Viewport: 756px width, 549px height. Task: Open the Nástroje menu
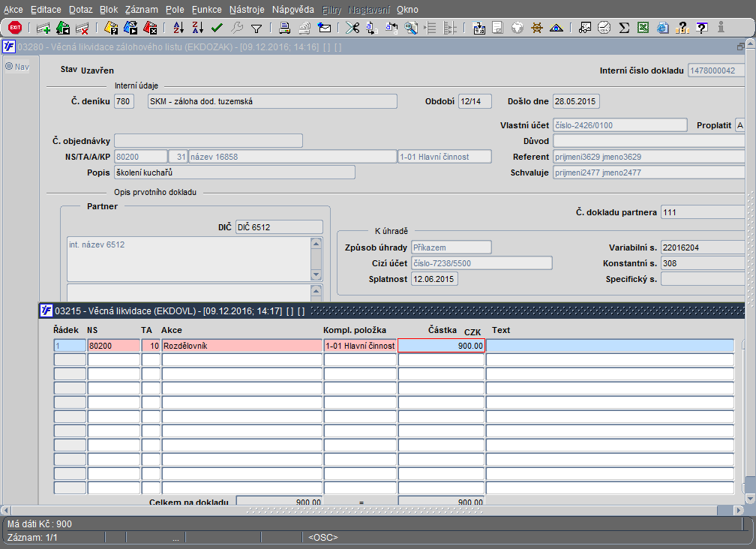pyautogui.click(x=247, y=10)
